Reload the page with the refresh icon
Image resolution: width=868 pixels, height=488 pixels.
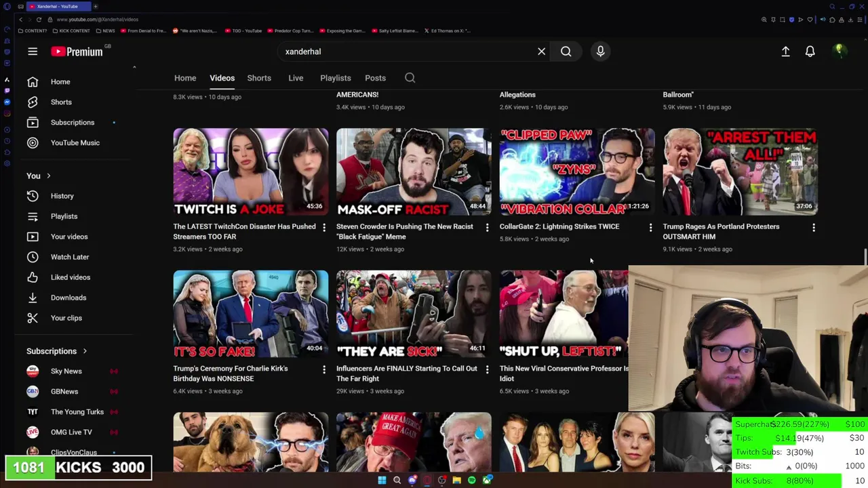(x=39, y=20)
